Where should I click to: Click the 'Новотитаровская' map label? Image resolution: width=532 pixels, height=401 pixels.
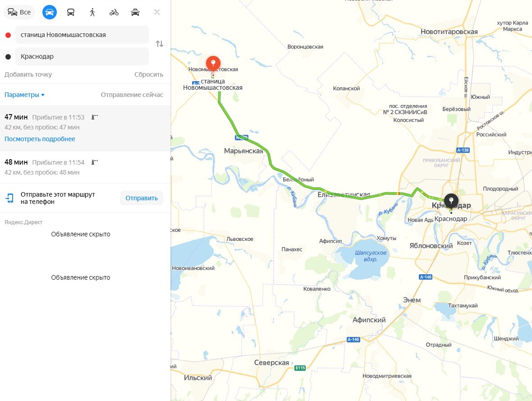[x=449, y=32]
